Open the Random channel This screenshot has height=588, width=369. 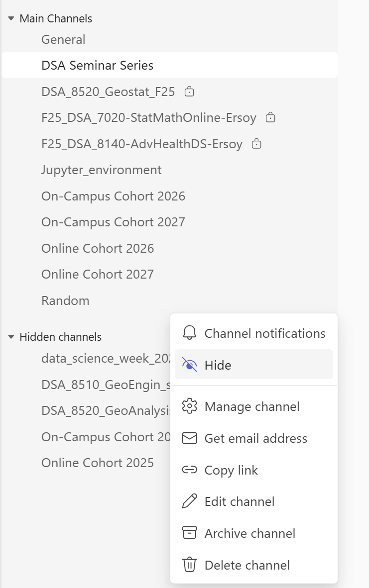pos(65,300)
